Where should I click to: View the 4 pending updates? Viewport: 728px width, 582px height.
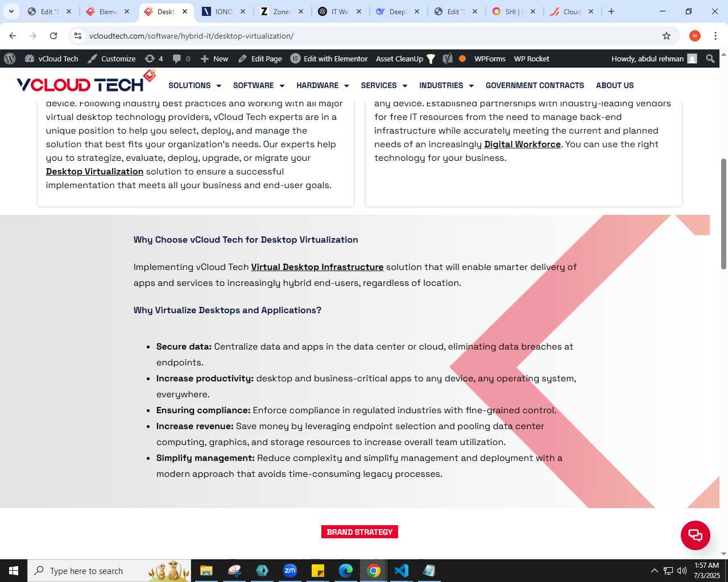click(x=154, y=59)
